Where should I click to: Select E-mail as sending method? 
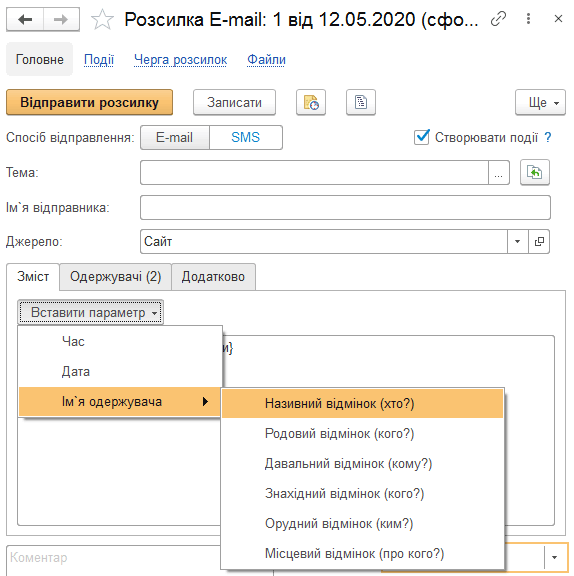175,137
